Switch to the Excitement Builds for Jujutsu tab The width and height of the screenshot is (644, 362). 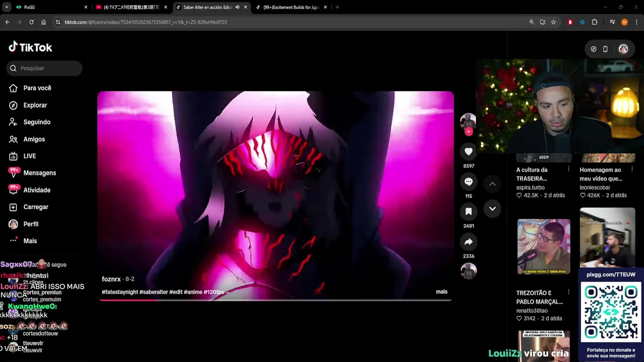coord(292,7)
